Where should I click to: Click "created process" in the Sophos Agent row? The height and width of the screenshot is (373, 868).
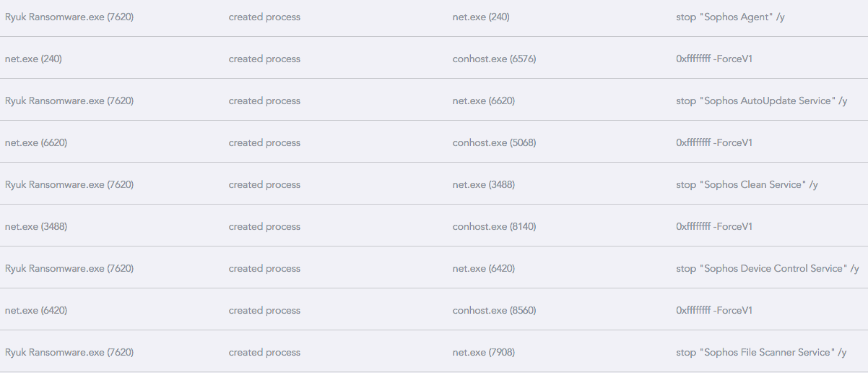(264, 17)
